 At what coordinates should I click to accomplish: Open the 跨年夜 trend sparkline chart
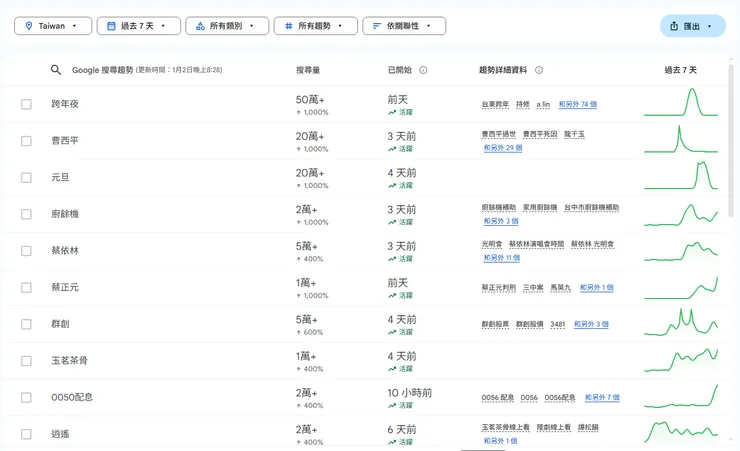click(681, 102)
